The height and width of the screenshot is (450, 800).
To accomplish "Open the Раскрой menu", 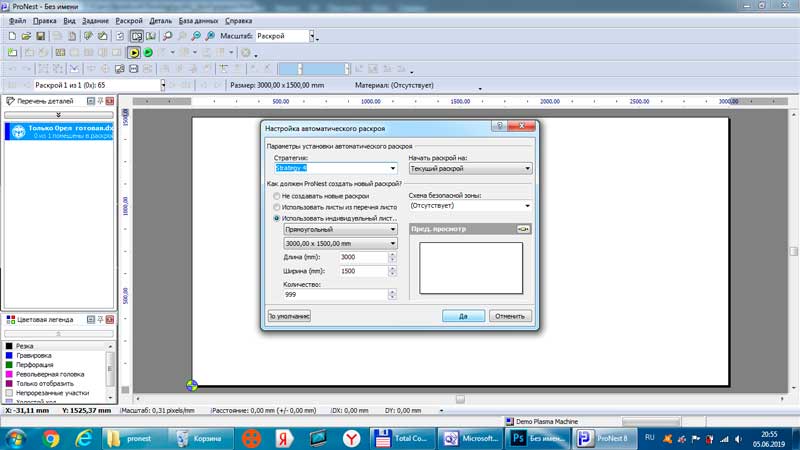I will [129, 21].
